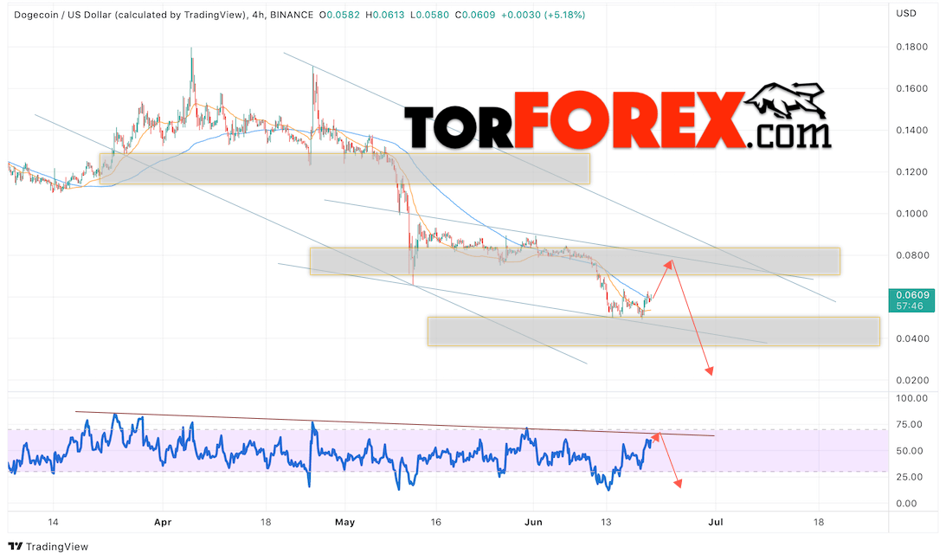946x560 pixels.
Task: Click the May label on time axis
Action: 344,522
